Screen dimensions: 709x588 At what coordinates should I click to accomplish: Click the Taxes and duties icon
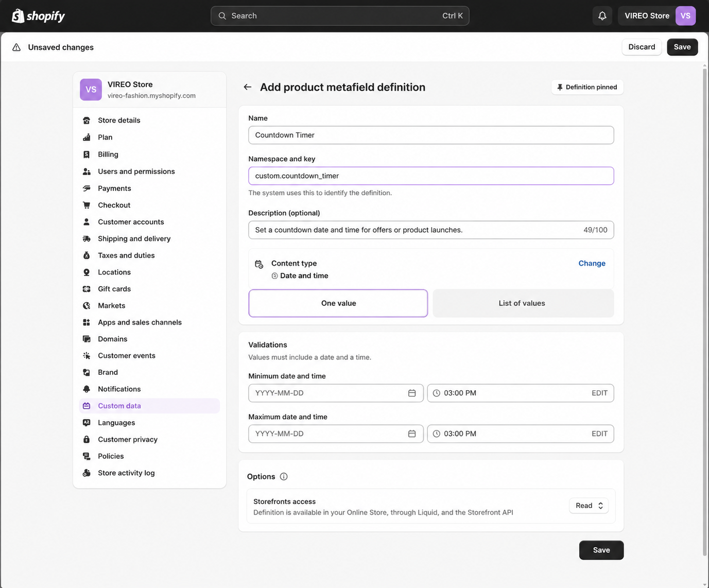click(x=87, y=255)
